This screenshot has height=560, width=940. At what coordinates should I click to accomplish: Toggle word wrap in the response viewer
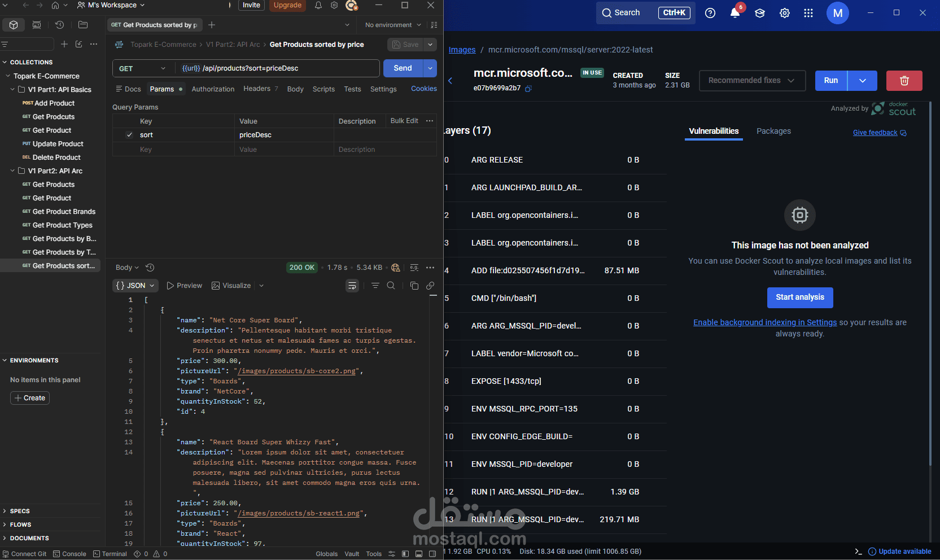click(352, 286)
